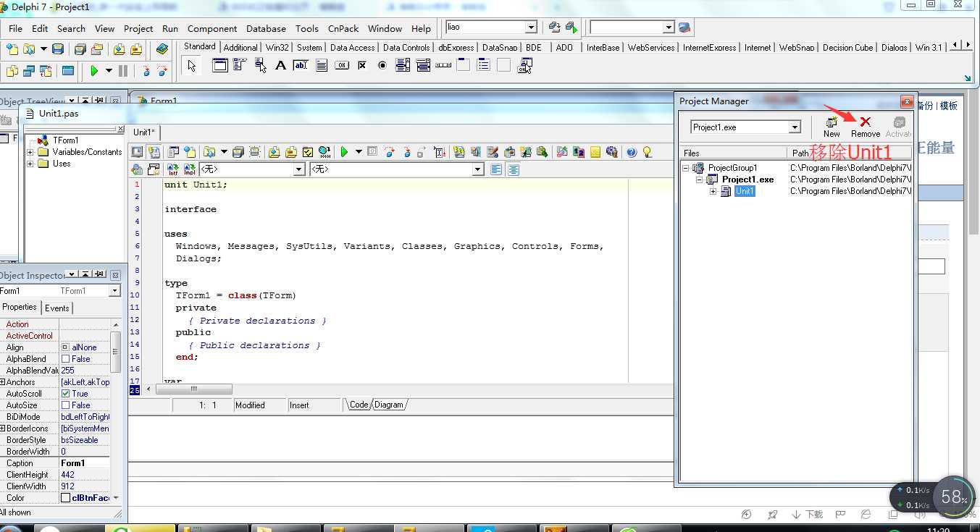Open the Component menu
980x532 pixels.
tap(212, 29)
